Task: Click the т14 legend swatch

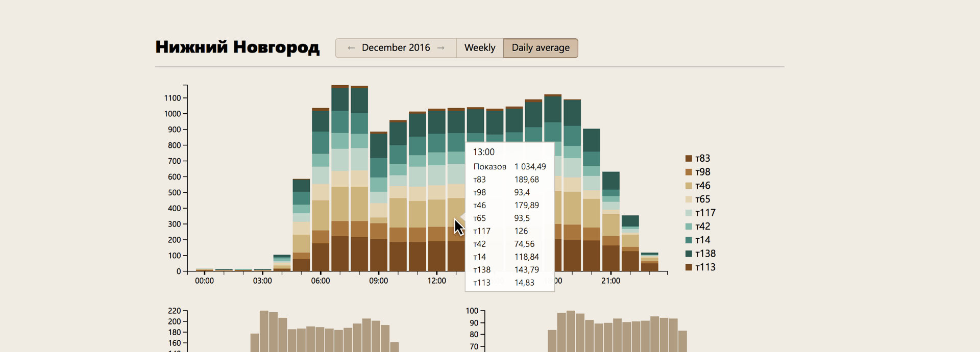Action: coord(689,240)
